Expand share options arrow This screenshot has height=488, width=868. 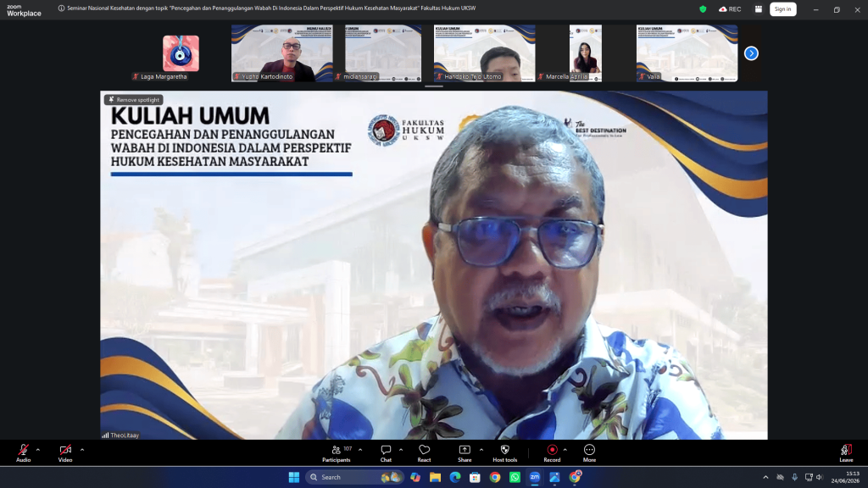pos(481,450)
